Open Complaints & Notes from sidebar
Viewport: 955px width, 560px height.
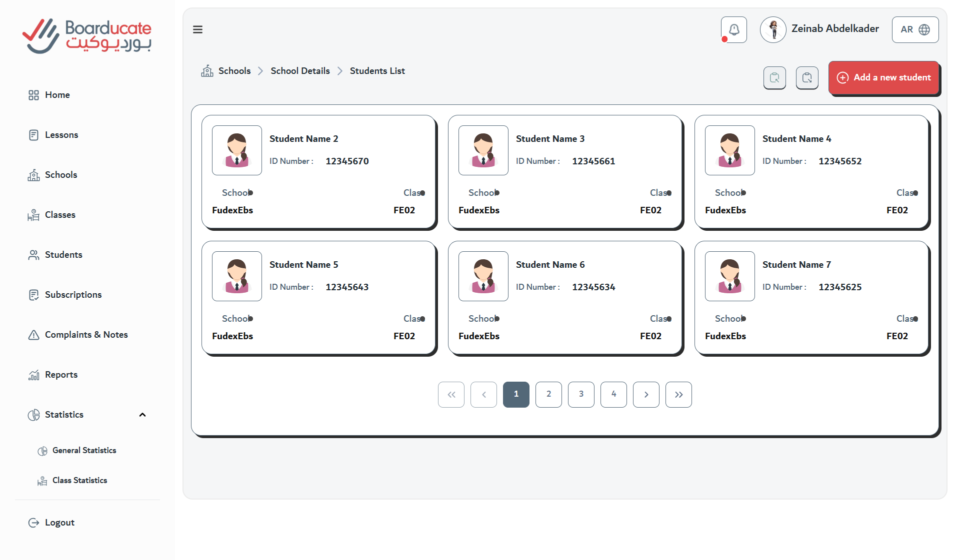point(86,335)
